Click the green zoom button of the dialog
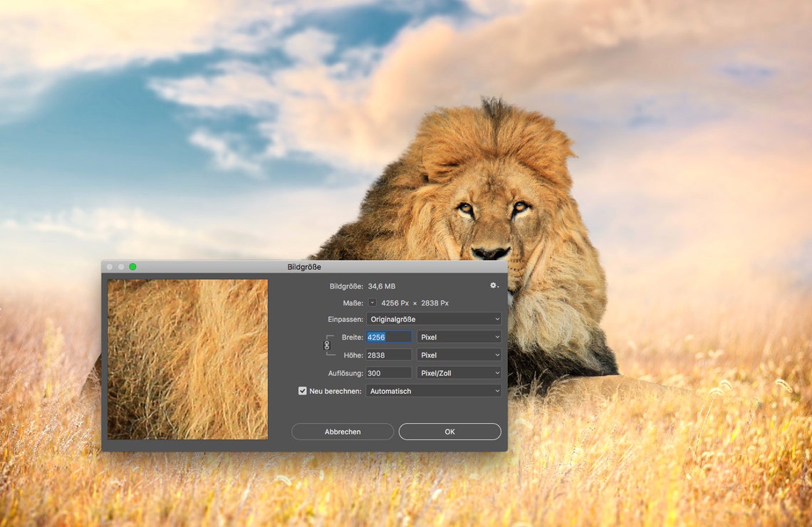The width and height of the screenshot is (812, 527). tap(132, 267)
